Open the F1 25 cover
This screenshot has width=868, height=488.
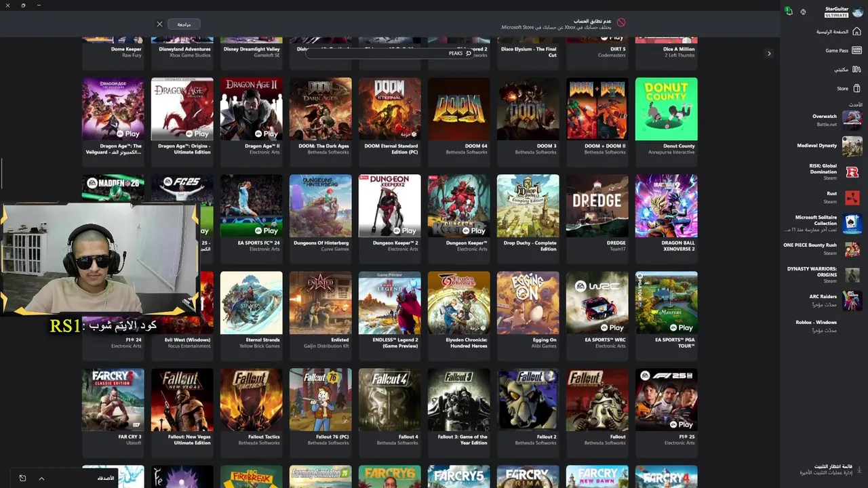tap(667, 400)
